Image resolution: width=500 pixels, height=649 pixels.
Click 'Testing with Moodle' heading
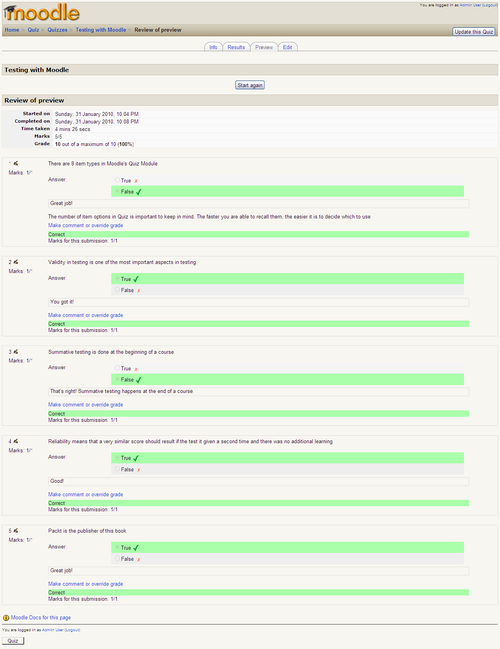36,70
